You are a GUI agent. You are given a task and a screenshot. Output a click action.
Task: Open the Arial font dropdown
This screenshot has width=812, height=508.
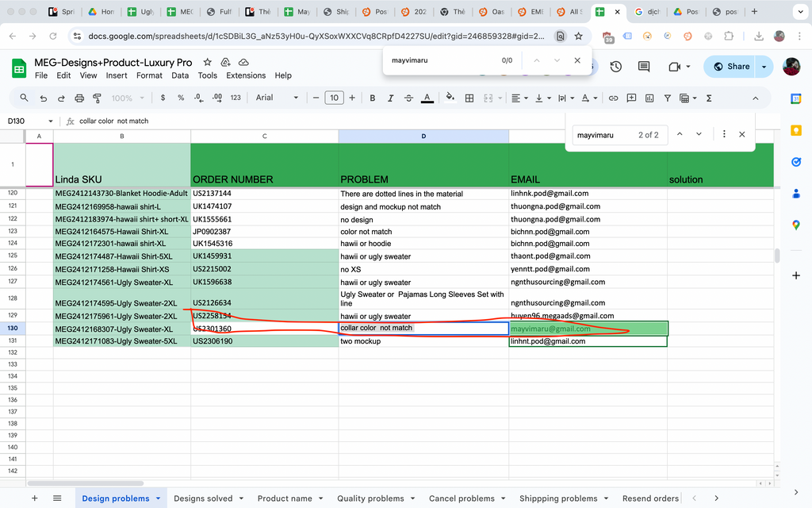coord(277,98)
